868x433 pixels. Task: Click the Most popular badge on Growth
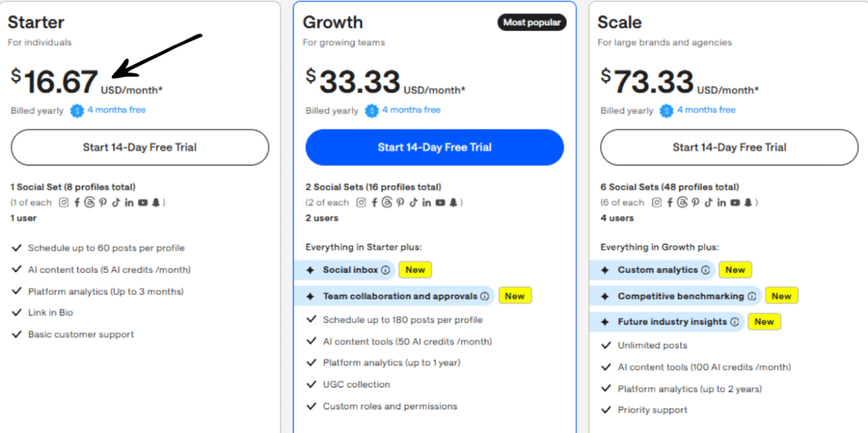click(x=532, y=22)
